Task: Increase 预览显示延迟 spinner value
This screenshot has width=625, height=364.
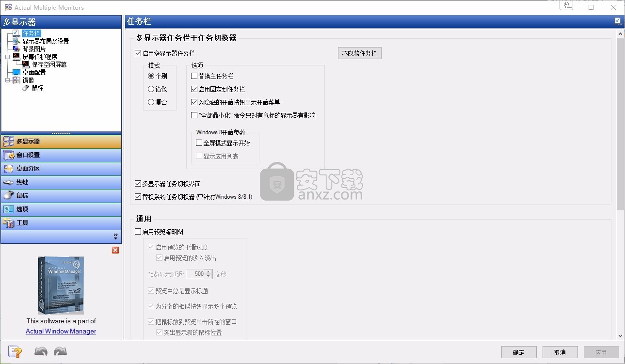Action: (x=209, y=272)
